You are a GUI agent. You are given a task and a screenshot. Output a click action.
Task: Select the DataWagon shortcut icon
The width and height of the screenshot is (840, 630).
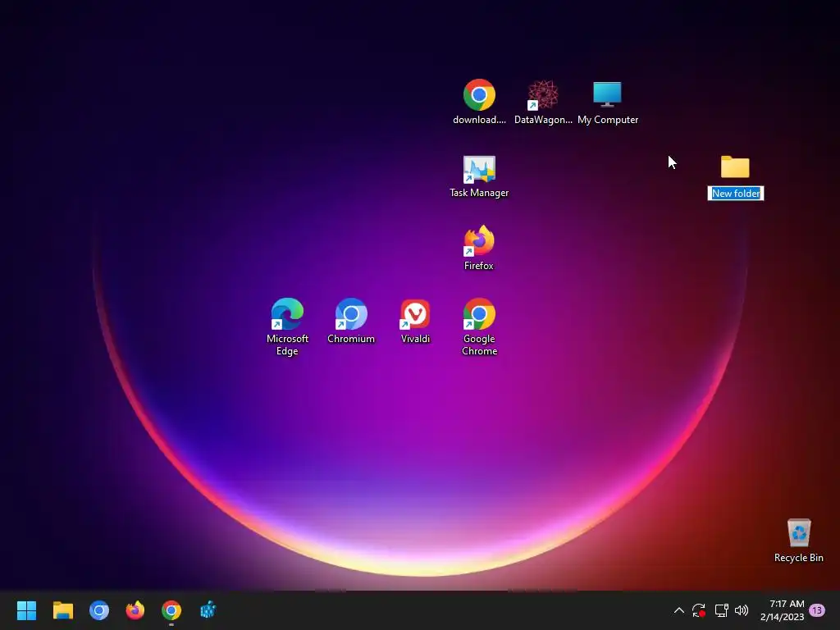(x=543, y=95)
